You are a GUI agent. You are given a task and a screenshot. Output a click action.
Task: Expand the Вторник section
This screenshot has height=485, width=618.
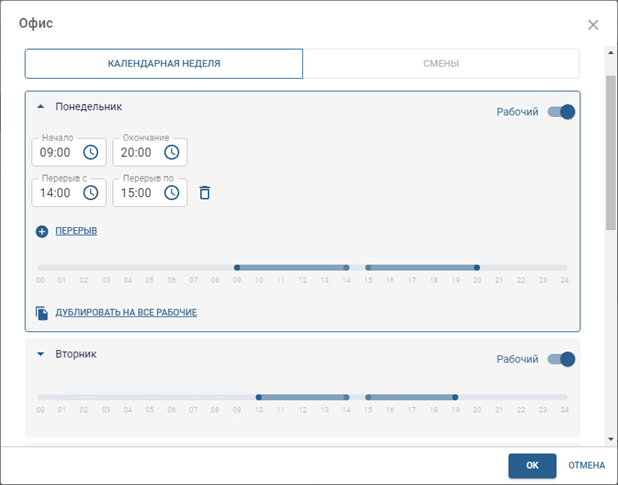pyautogui.click(x=41, y=354)
